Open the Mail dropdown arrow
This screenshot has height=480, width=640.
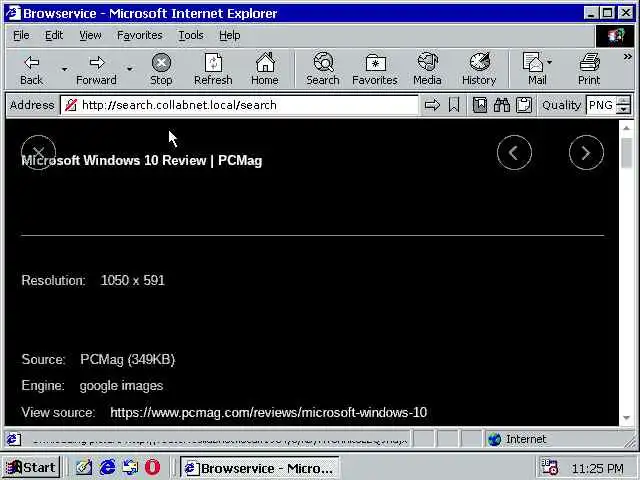(550, 62)
